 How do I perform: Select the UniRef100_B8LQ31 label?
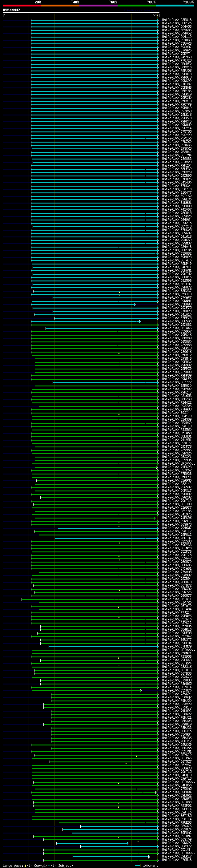coord(177,436)
